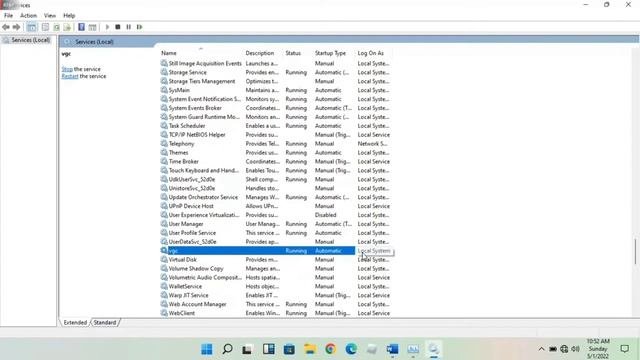Open File Explorer from the taskbar
Image resolution: width=640 pixels, height=360 pixels.
pyautogui.click(x=310, y=349)
